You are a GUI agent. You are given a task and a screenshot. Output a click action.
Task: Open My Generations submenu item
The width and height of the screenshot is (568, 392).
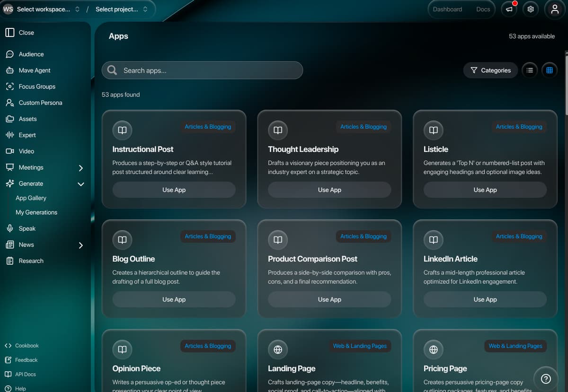(36, 212)
